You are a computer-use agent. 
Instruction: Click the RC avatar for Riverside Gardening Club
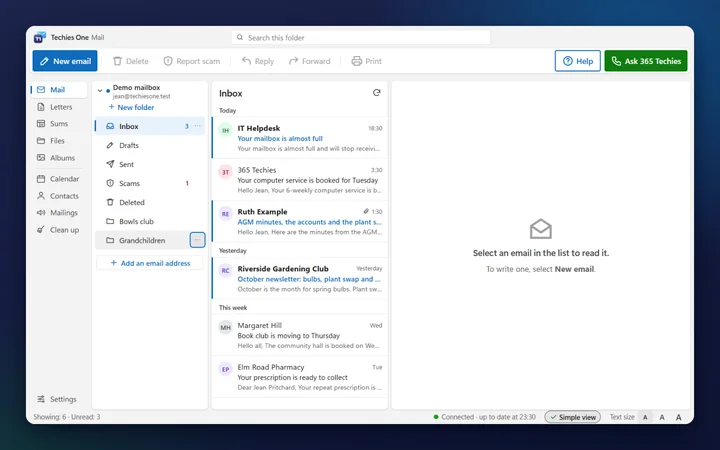pos(225,271)
